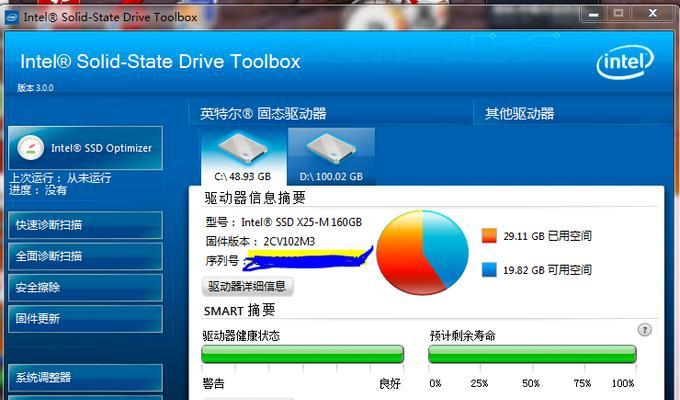The height and width of the screenshot is (400, 680).
Task: Click the blue 可用空间 legend swatch
Action: pyautogui.click(x=489, y=269)
